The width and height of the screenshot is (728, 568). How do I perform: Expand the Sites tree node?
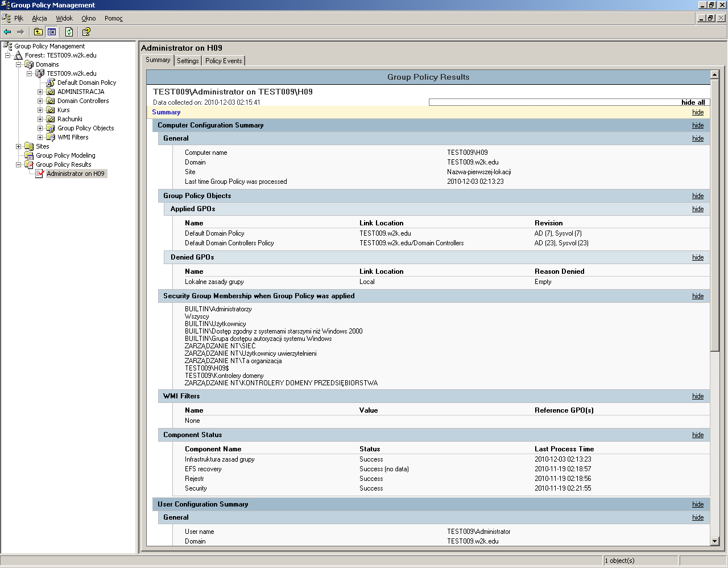point(19,146)
